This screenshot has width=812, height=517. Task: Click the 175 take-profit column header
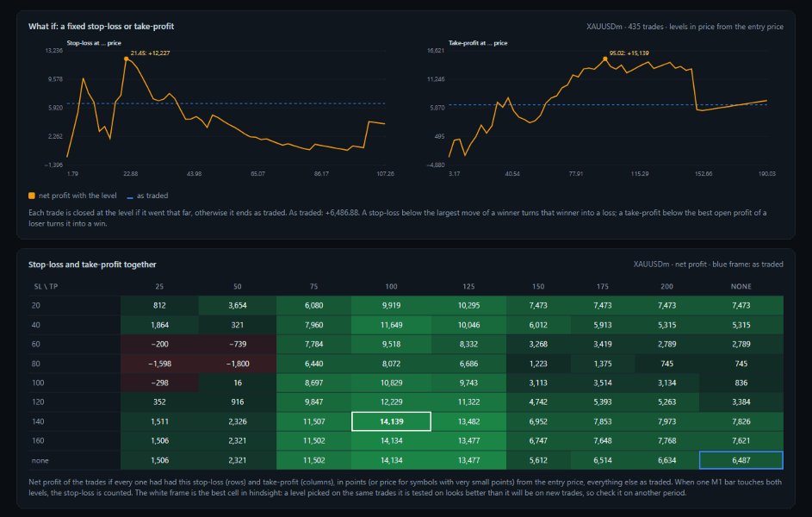[x=602, y=286]
